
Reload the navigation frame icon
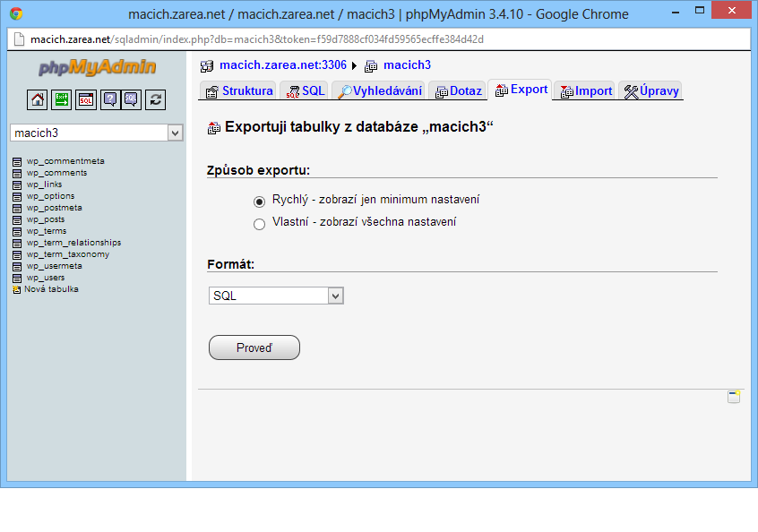click(155, 99)
